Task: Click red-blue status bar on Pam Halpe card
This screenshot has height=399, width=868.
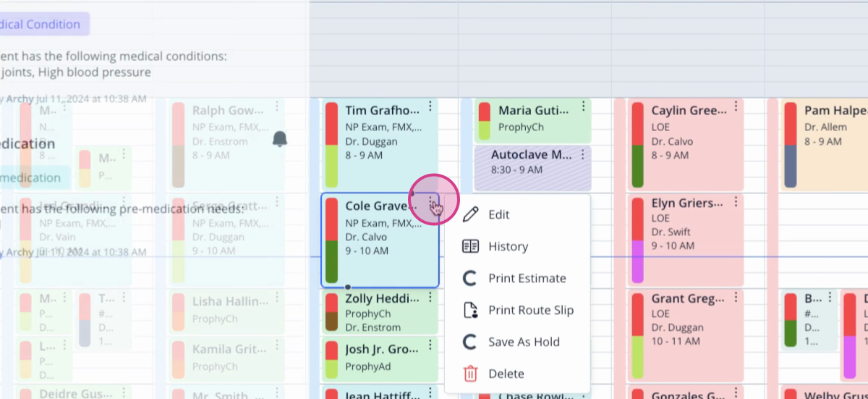Action: coord(791,145)
